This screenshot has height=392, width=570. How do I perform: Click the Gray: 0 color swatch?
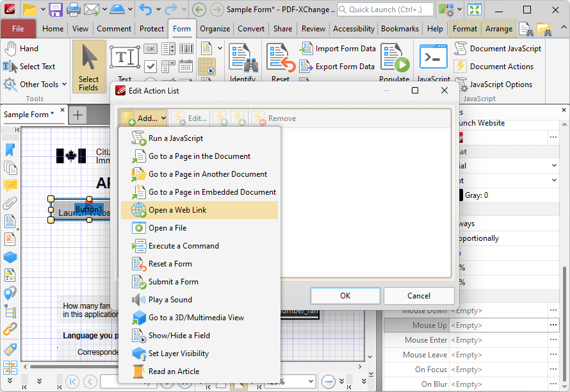pos(461,195)
